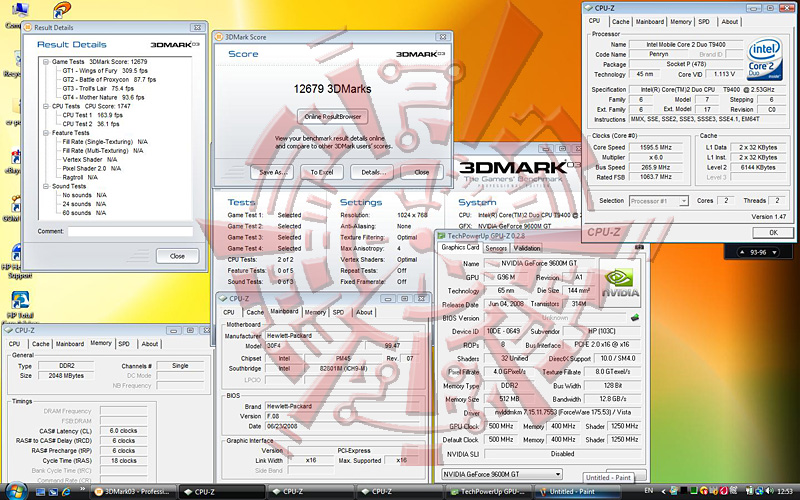
Task: Click Online ResultBrowser button
Action: tap(333, 116)
